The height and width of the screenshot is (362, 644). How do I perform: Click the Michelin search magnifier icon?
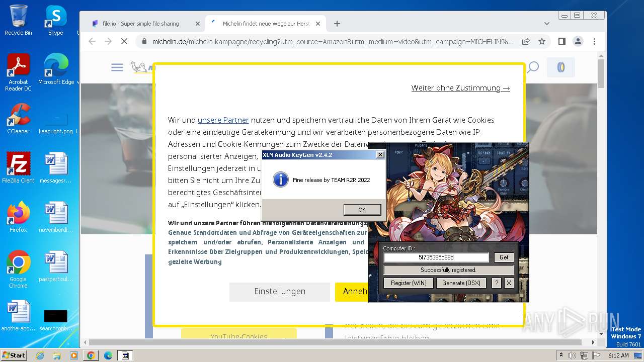tap(533, 67)
